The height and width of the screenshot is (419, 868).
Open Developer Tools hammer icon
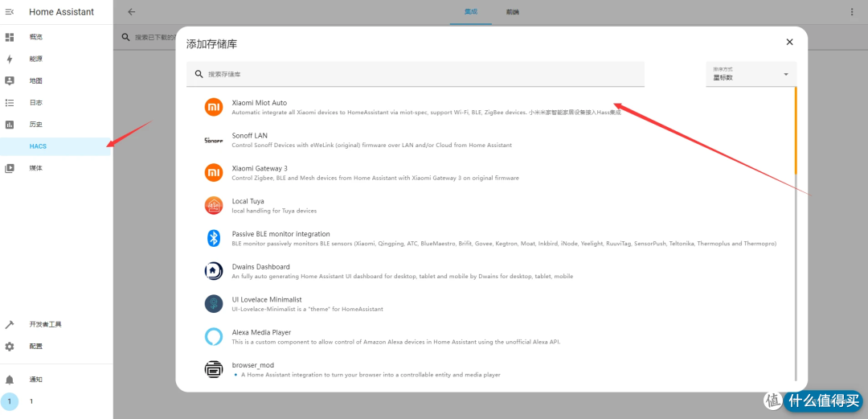[10, 324]
